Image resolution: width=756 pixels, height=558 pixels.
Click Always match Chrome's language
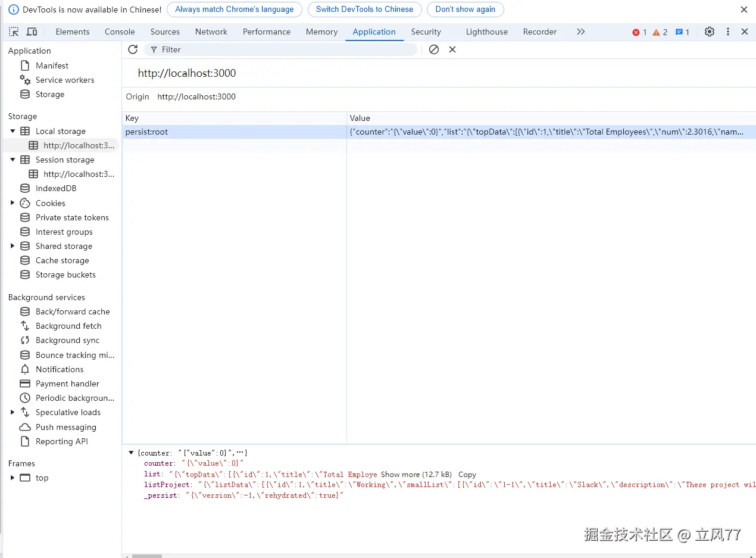[x=235, y=10]
